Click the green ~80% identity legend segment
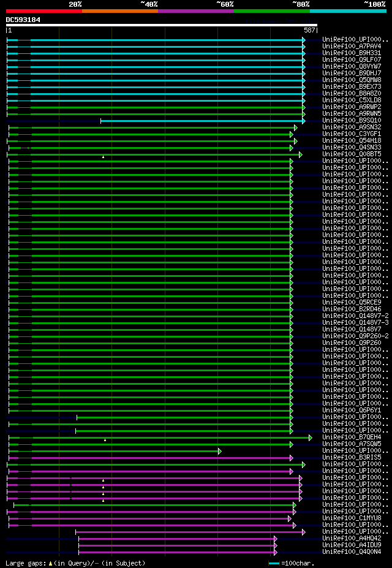Image resolution: width=392 pixels, height=568 pixels. coord(272,11)
